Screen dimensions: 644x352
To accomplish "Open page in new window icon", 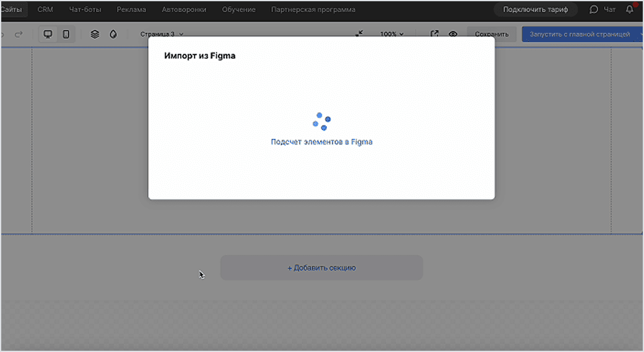I will [435, 33].
